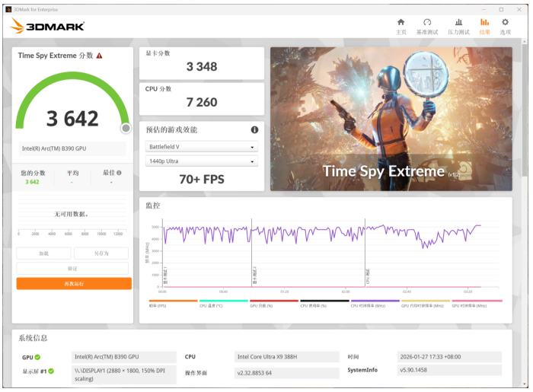Click the info icon beside 最佳
Screen dimensions: 533x392
click(x=119, y=173)
